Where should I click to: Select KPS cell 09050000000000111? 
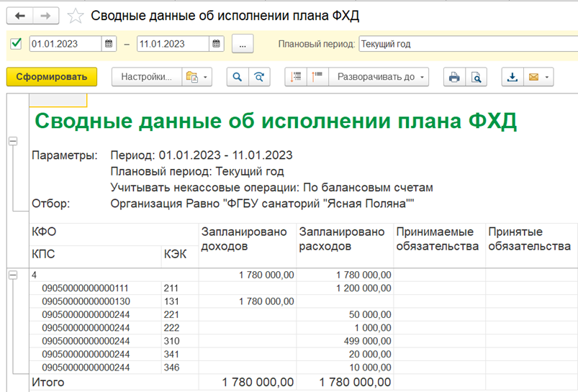point(95,288)
